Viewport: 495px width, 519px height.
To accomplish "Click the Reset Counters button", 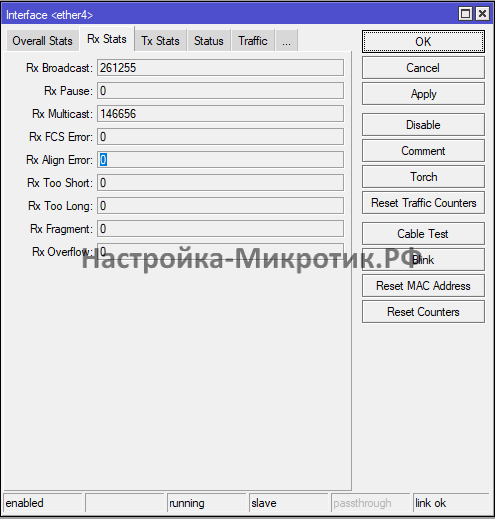I will click(x=423, y=312).
